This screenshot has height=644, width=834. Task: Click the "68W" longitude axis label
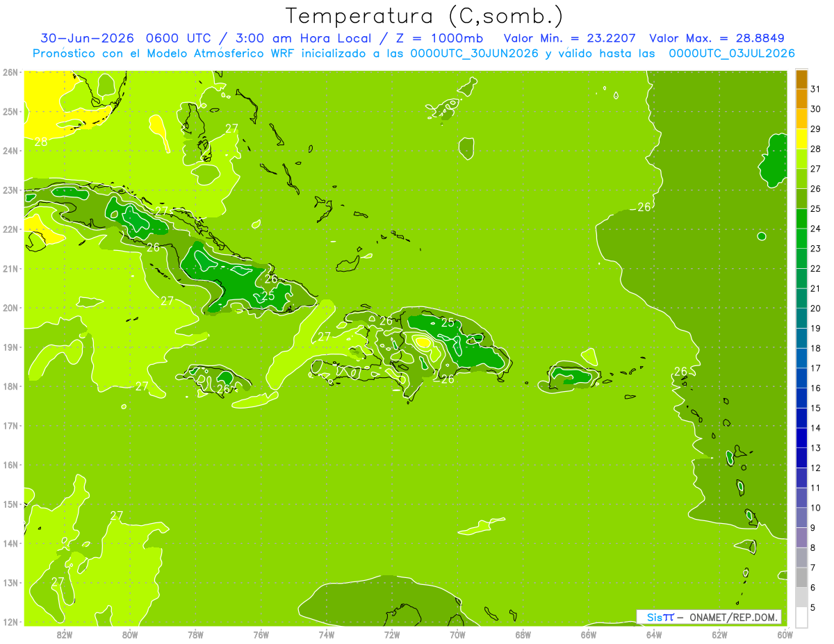pyautogui.click(x=523, y=634)
